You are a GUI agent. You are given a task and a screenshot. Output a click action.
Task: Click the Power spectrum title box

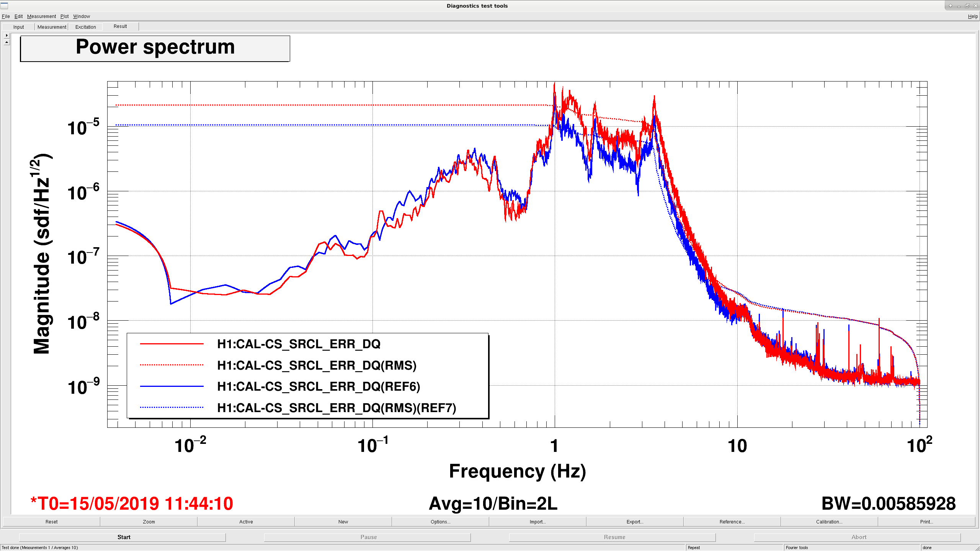(x=155, y=48)
